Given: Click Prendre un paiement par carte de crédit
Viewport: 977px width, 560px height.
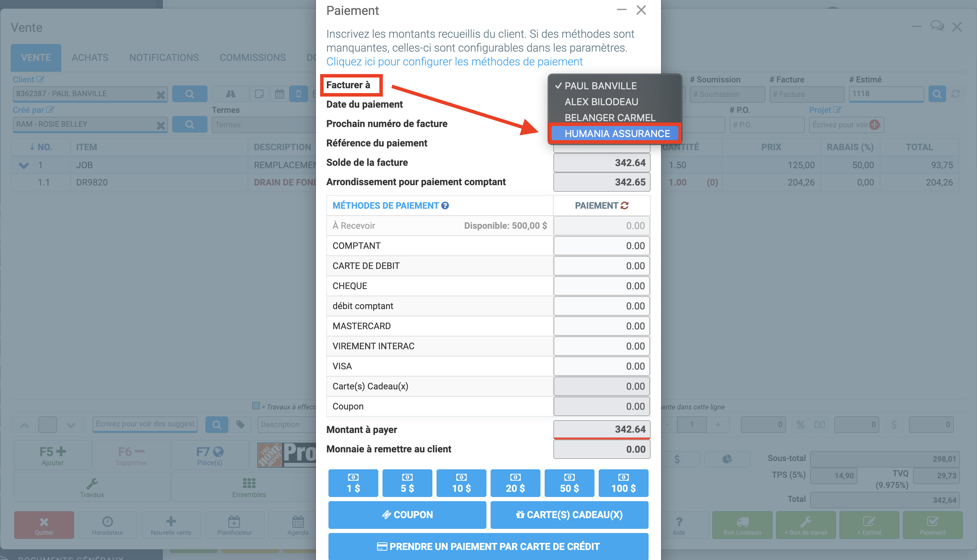Looking at the screenshot, I should pos(488,546).
